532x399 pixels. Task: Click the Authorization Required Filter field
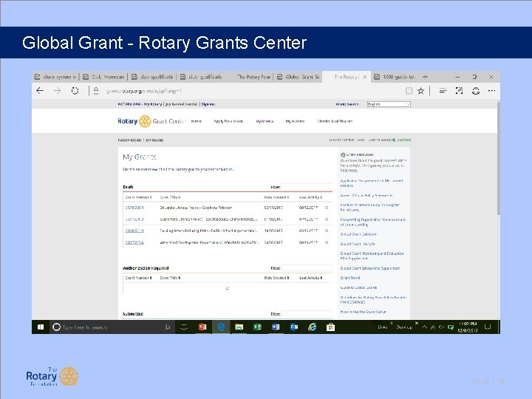pyautogui.click(x=307, y=268)
